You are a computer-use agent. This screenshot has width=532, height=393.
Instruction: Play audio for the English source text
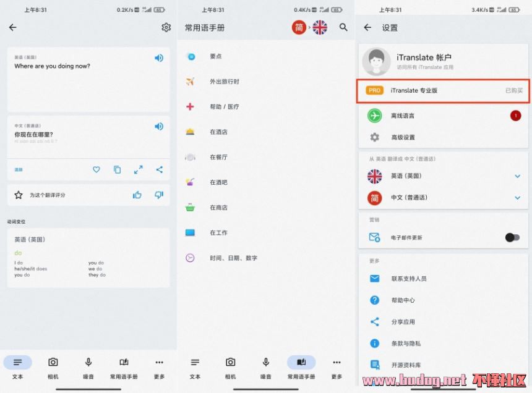pos(159,58)
